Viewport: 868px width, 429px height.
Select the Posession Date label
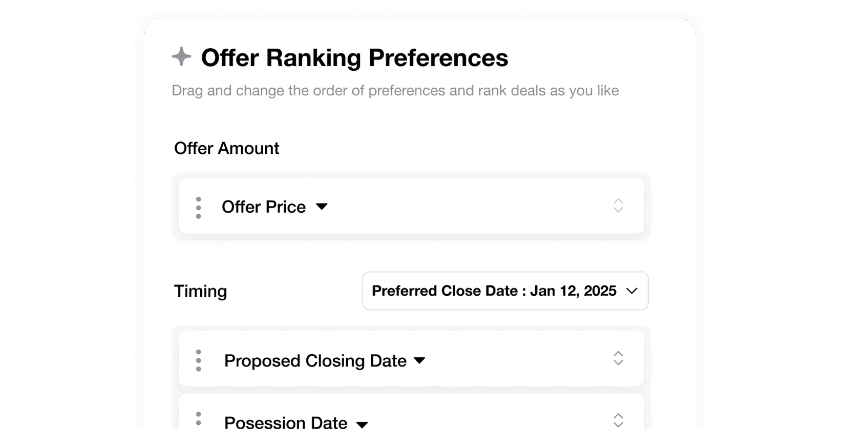286,422
